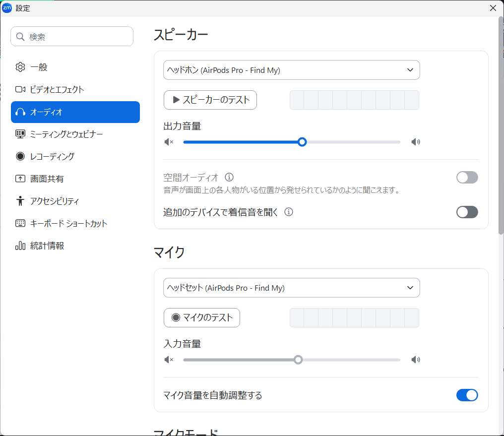Click the info icon beside 空間オーディオ

pos(229,177)
